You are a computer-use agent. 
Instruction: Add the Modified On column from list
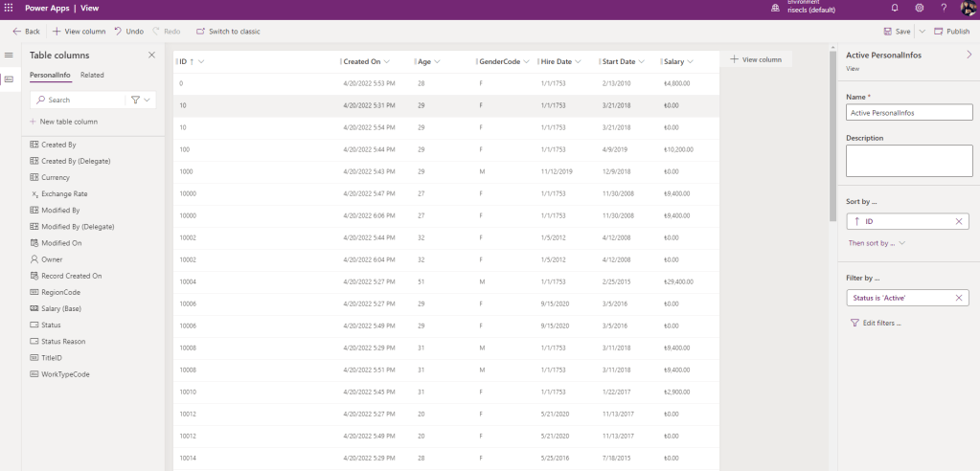(x=61, y=243)
